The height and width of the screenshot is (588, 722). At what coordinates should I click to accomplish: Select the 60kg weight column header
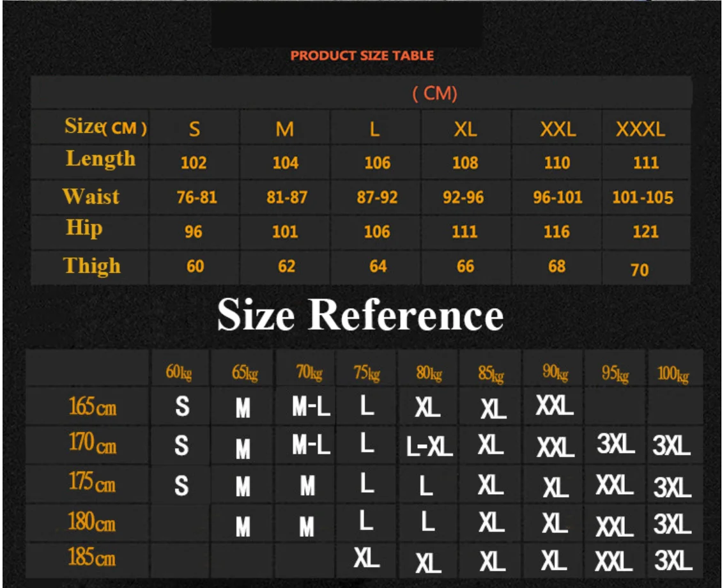(179, 373)
